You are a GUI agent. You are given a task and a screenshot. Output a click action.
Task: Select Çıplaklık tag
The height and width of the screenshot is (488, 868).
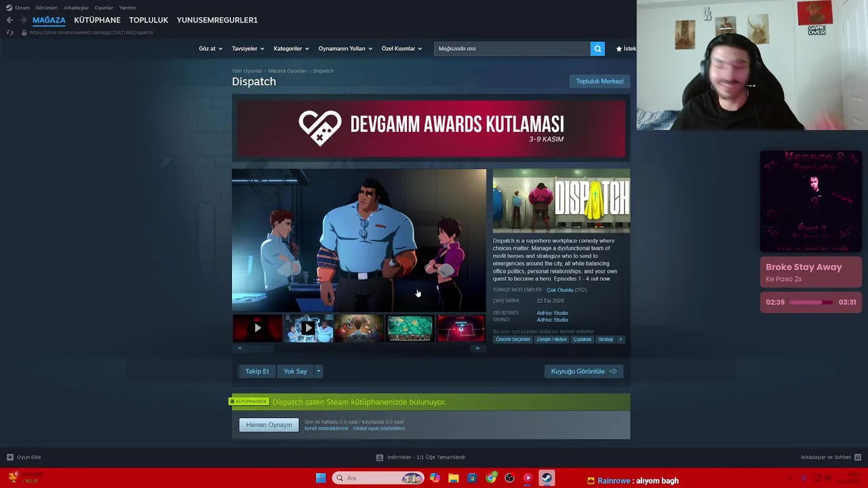pyautogui.click(x=582, y=340)
